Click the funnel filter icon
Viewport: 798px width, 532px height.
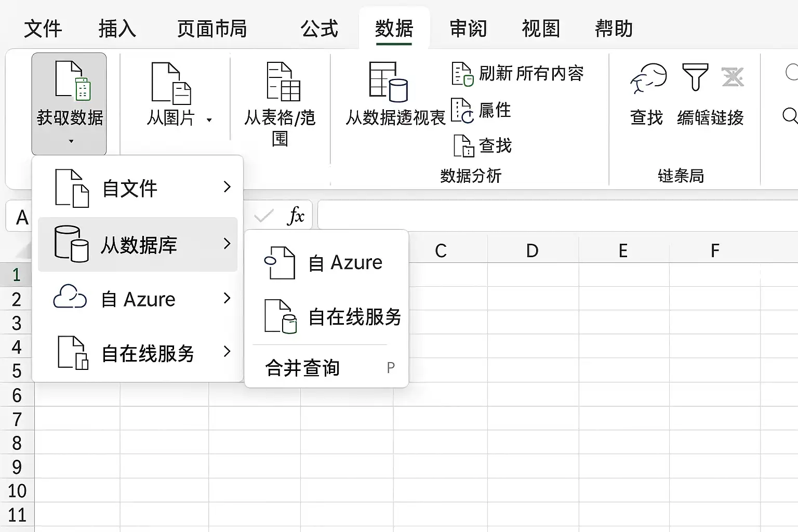click(695, 77)
